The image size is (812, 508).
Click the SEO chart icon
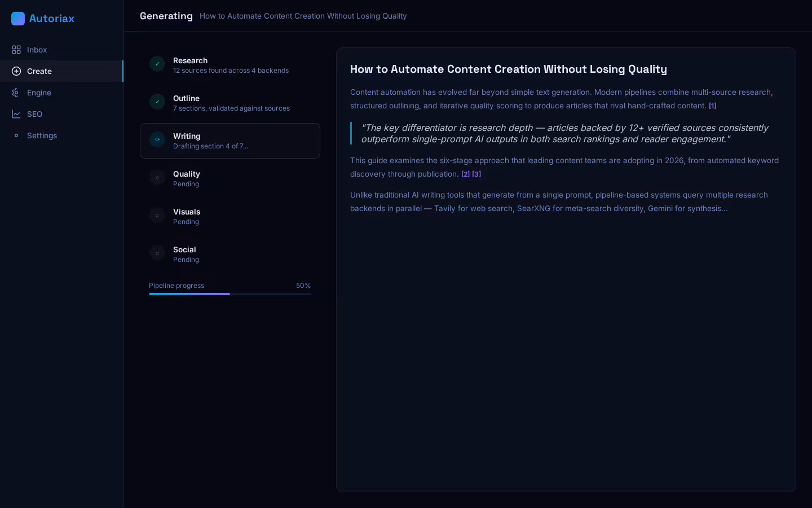click(16, 114)
